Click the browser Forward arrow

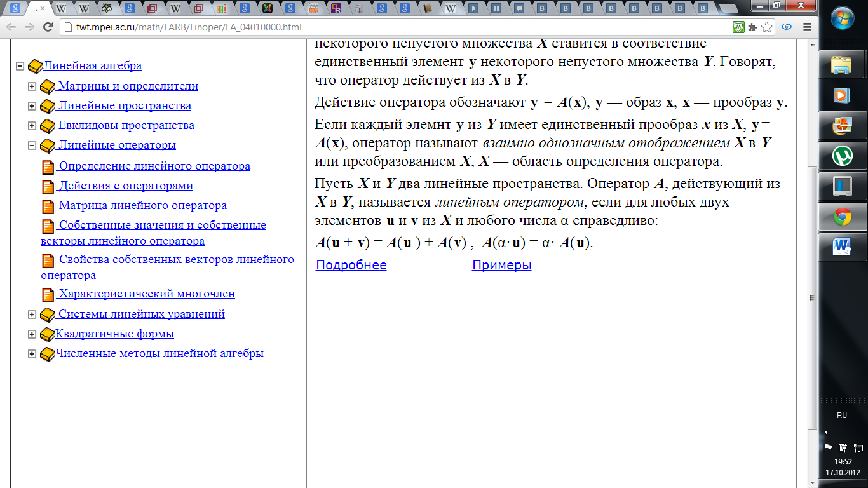[x=30, y=27]
